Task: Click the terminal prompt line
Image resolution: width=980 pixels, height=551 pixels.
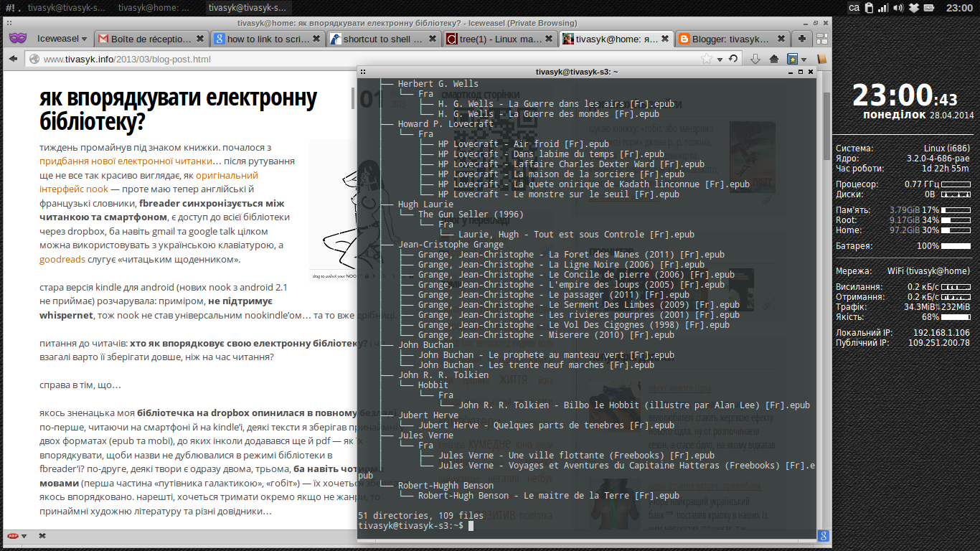Action: pyautogui.click(x=416, y=526)
